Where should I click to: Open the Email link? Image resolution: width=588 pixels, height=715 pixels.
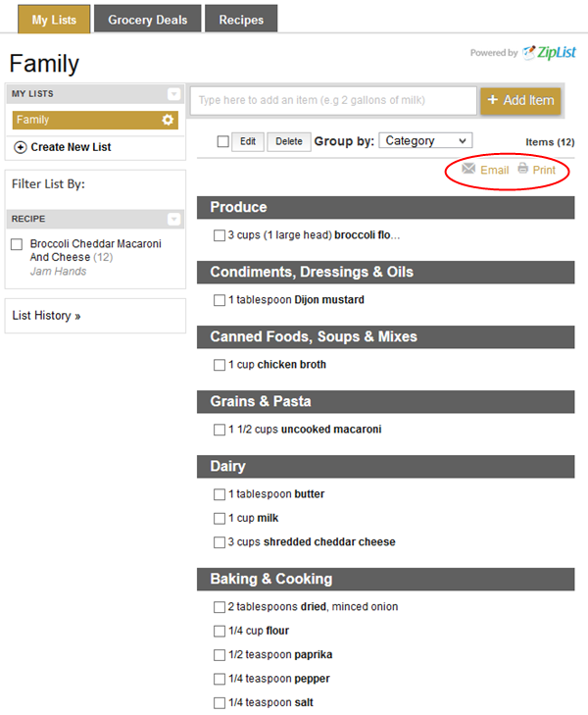[x=495, y=170]
